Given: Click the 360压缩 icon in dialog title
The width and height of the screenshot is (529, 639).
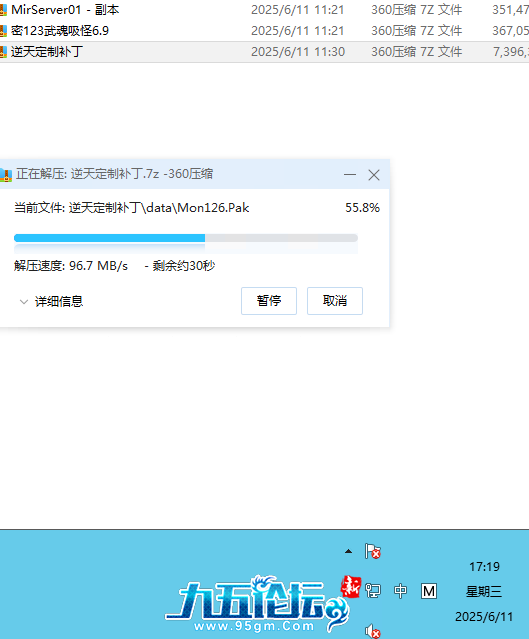Looking at the screenshot, I should (5, 174).
